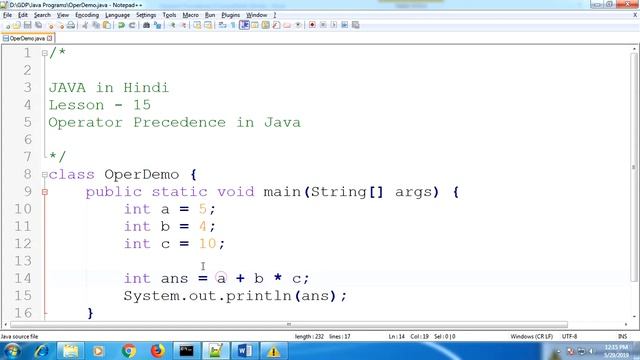Toggle INS mode in status bar
Screen dimensions: 640x360
[x=622, y=336]
